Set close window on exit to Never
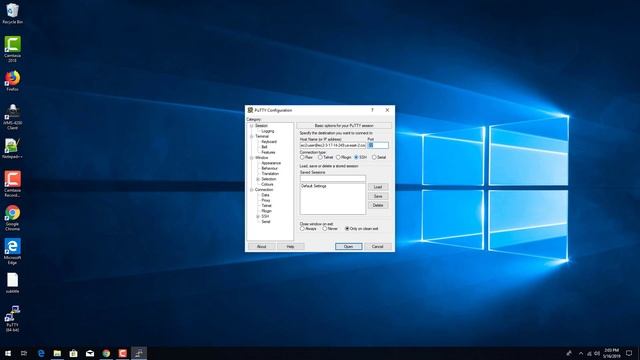640x360 pixels. [x=324, y=229]
